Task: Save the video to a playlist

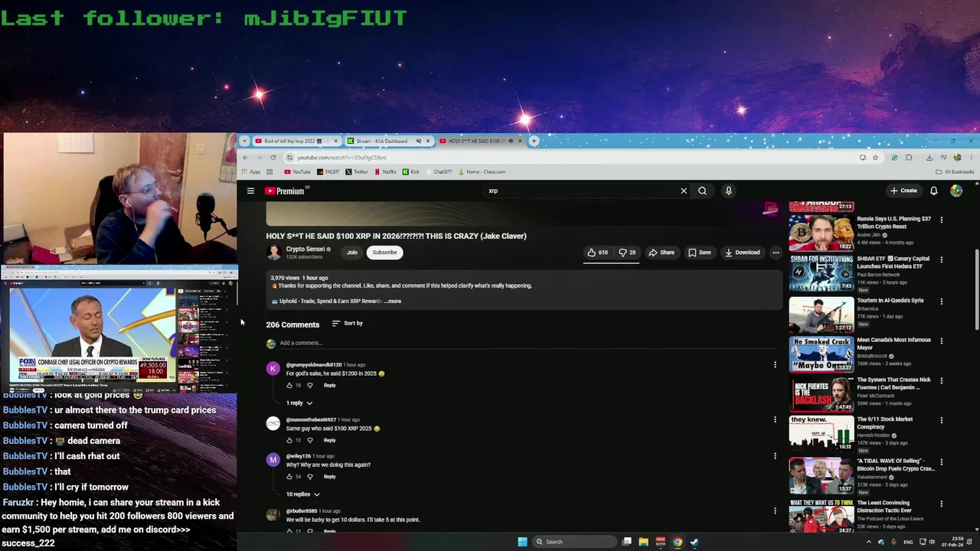Action: [699, 253]
